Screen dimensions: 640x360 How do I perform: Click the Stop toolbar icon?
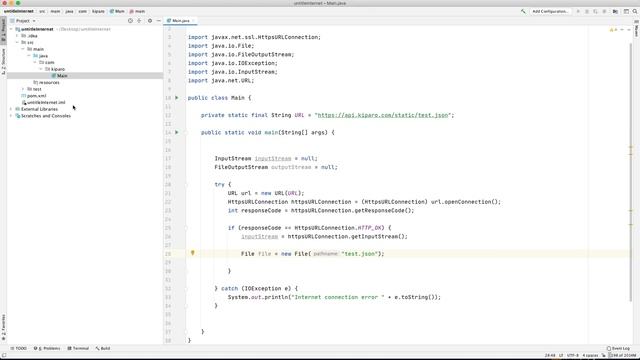coord(604,11)
